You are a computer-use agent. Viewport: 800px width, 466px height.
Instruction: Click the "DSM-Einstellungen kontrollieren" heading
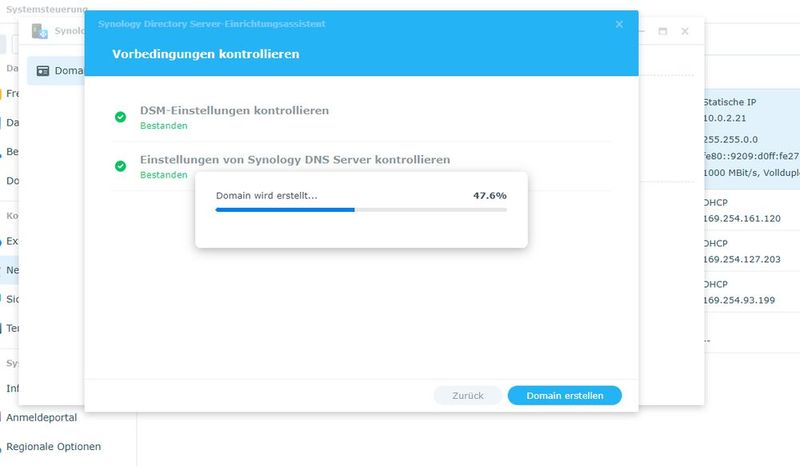click(x=234, y=110)
